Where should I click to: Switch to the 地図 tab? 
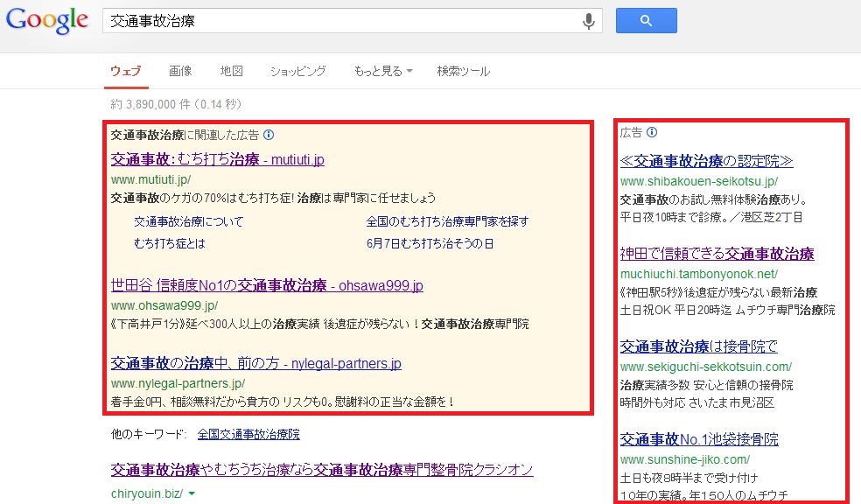tap(231, 72)
